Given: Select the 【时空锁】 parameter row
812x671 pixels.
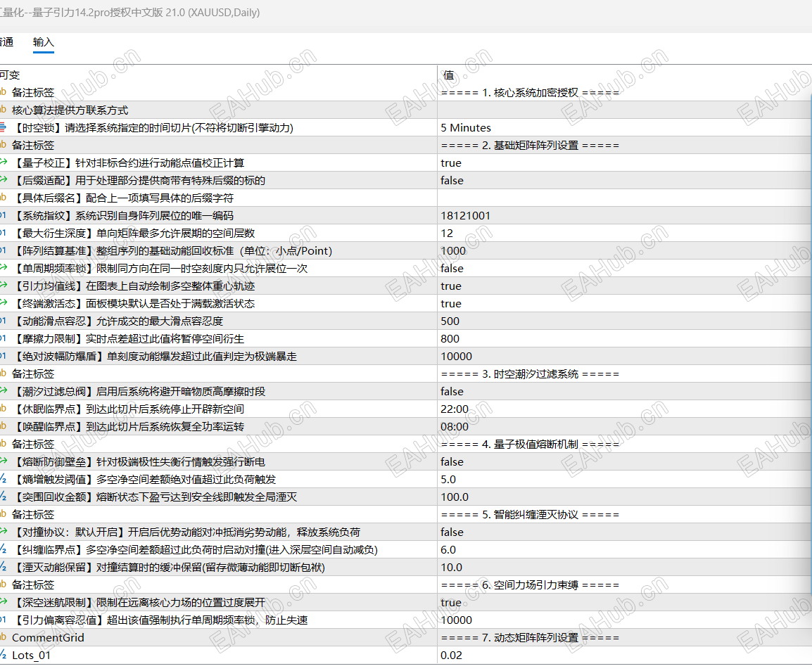Looking at the screenshot, I should click(x=405, y=128).
